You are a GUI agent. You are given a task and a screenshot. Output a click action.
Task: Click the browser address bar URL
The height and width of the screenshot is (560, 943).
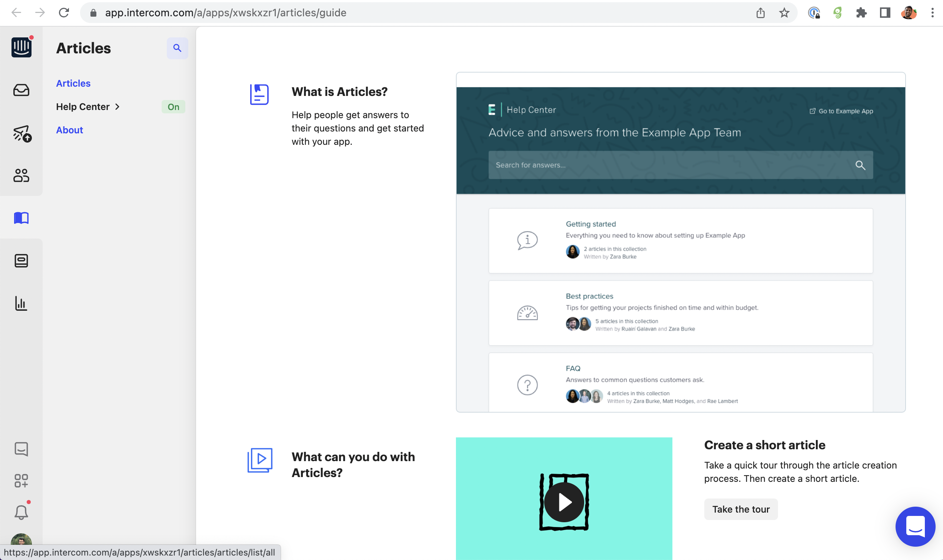pyautogui.click(x=225, y=13)
